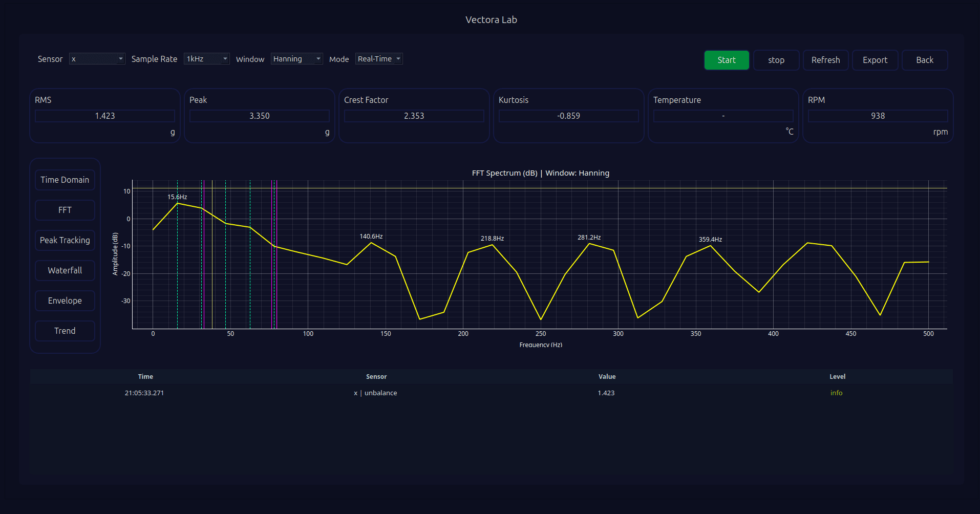The image size is (980, 514).
Task: Click the Vectora Lab title
Action: pyautogui.click(x=491, y=19)
